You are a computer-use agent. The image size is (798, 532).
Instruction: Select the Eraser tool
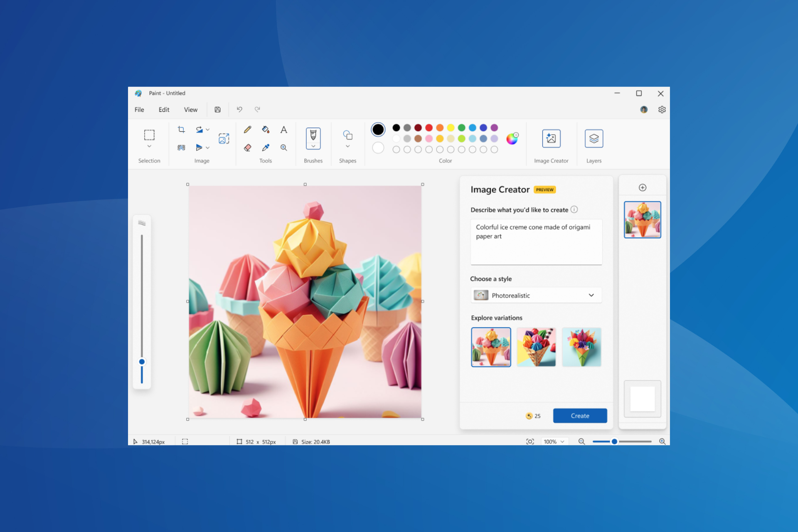pyautogui.click(x=247, y=148)
